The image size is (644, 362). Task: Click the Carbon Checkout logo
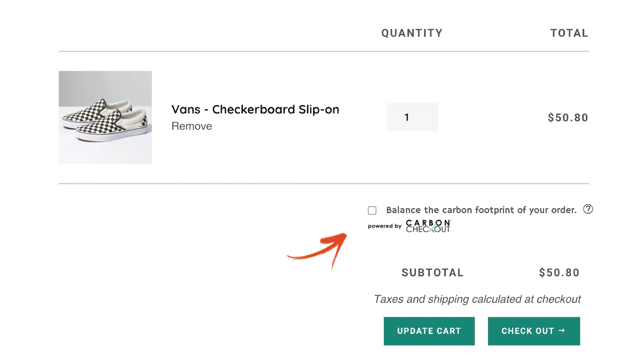[428, 226]
